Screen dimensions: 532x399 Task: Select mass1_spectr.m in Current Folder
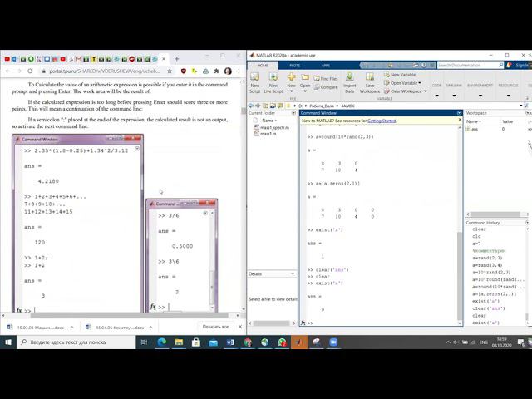click(x=272, y=127)
